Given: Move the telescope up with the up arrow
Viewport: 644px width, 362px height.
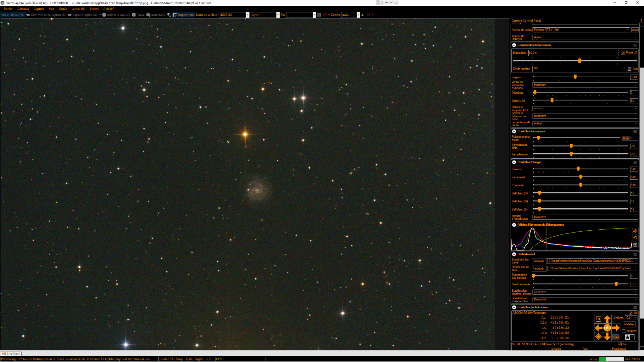Looking at the screenshot, I should (607, 319).
